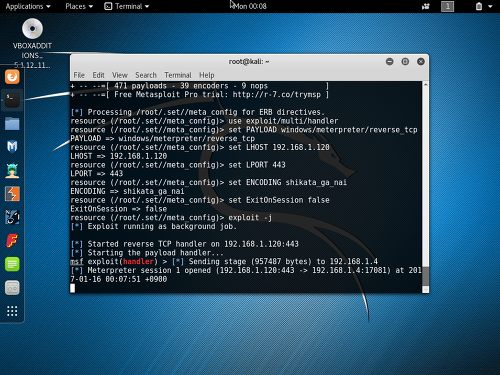500x375 pixels.
Task: Open the Edit menu in terminal window
Action: (x=98, y=75)
